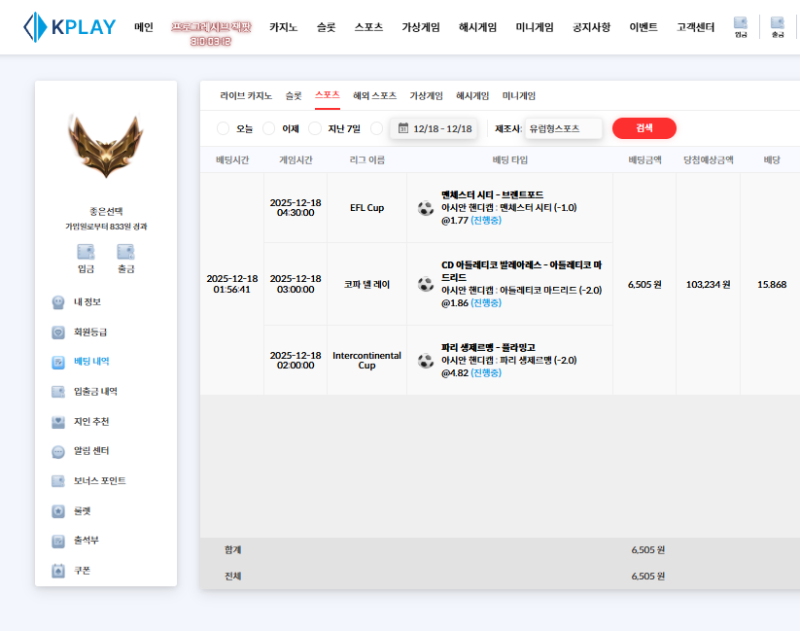
Task: Click the KPLAY logo
Action: [70, 27]
